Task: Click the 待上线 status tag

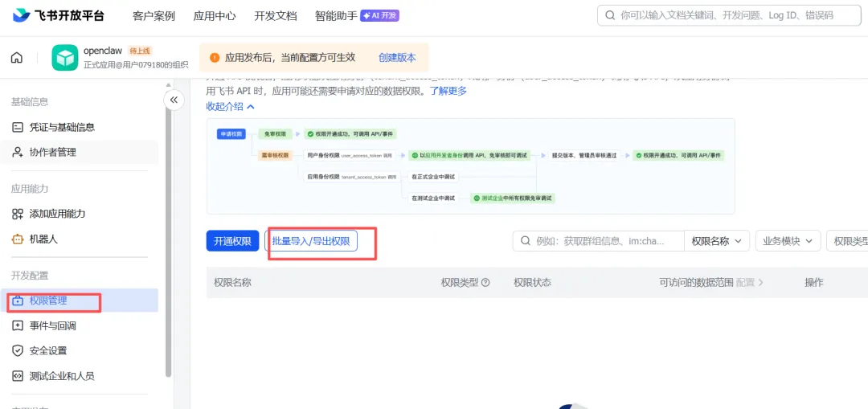Action: point(140,51)
